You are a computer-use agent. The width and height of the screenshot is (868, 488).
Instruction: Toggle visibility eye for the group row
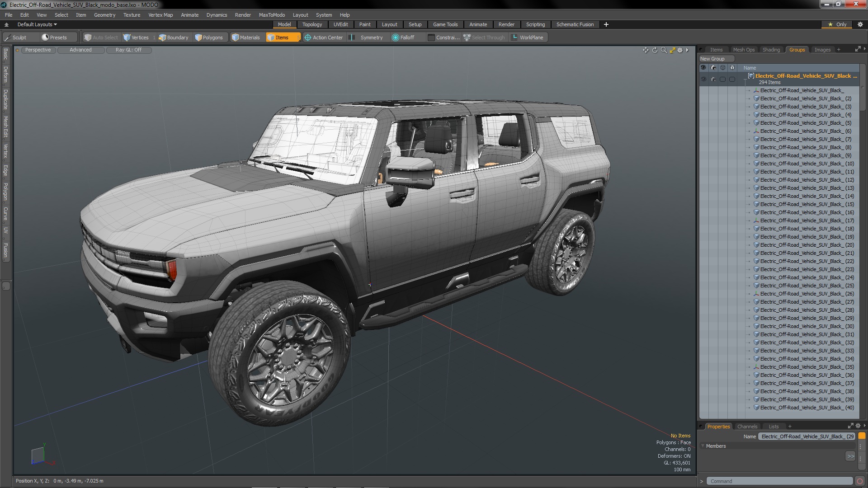703,79
